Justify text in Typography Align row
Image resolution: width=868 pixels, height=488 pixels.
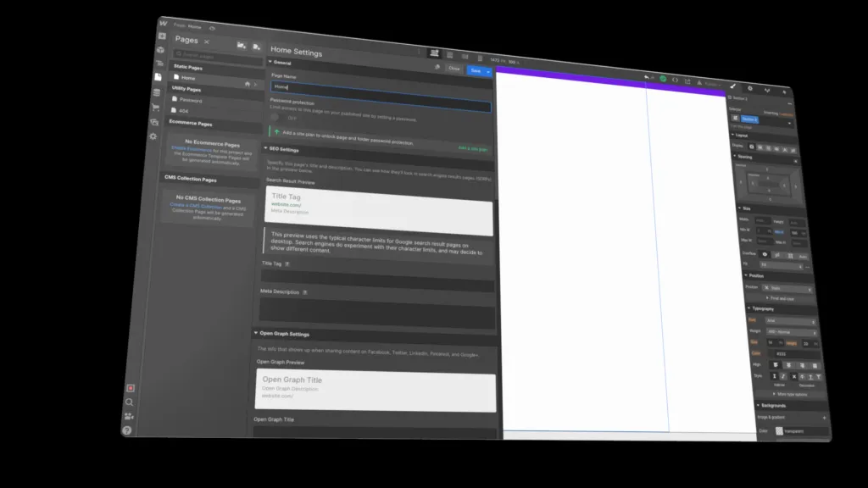[815, 366]
